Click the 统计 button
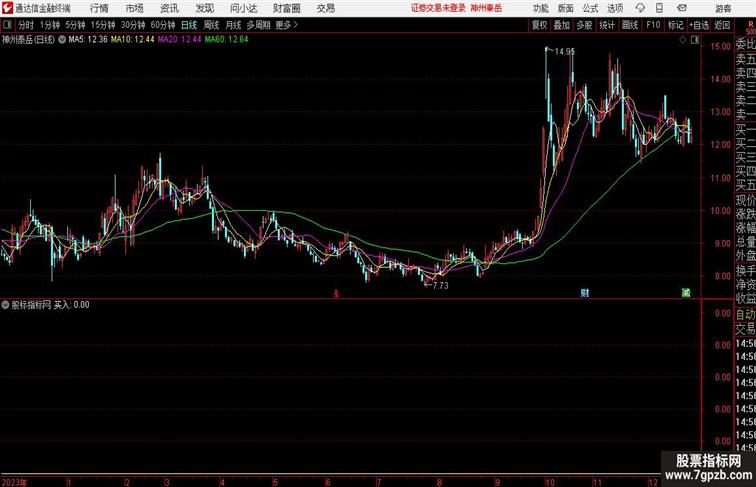The width and height of the screenshot is (756, 487). pyautogui.click(x=607, y=25)
